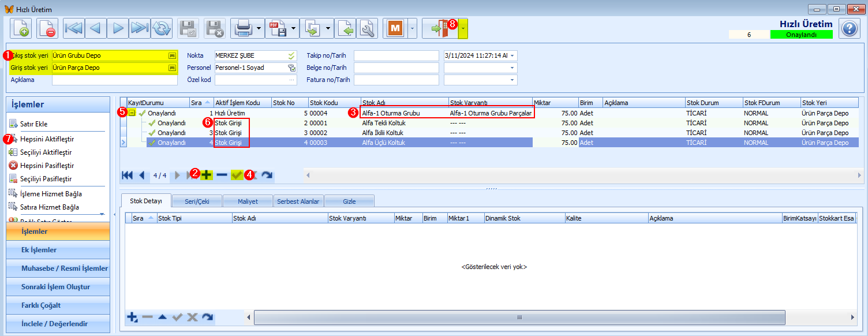Click the cancel-save diskette icon
The width and height of the screenshot is (868, 336).
(215, 28)
